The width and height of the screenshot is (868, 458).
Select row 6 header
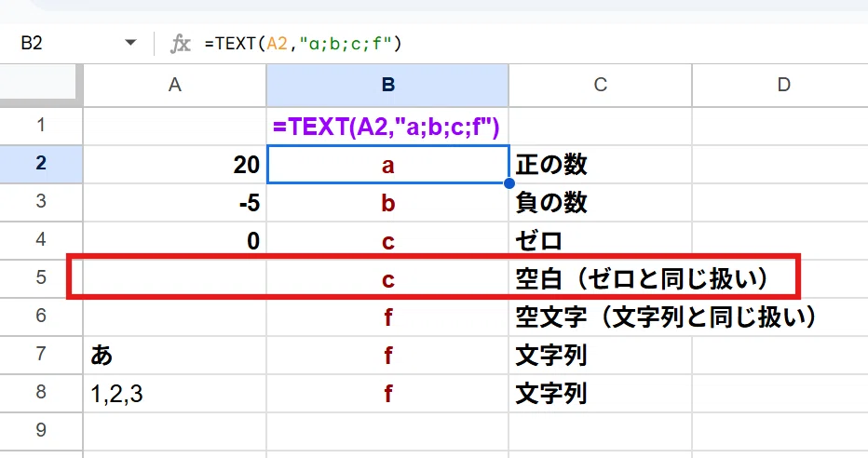[x=41, y=317]
